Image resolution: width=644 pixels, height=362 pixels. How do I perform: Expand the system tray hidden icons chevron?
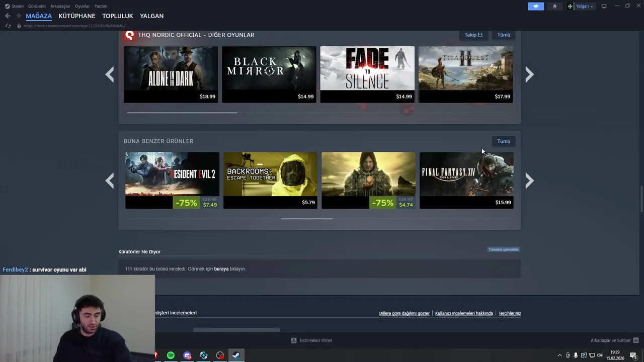tap(559, 355)
